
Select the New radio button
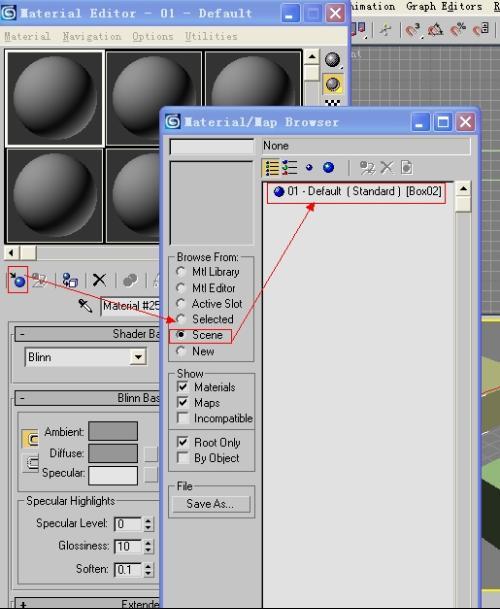tap(180, 351)
